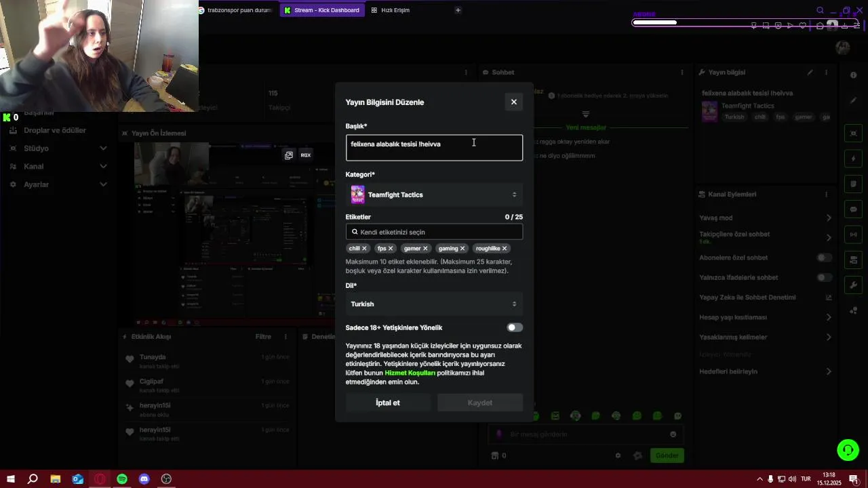This screenshot has height=488, width=868.
Task: Click the Ciglipaf activity entry
Action: [x=206, y=386]
